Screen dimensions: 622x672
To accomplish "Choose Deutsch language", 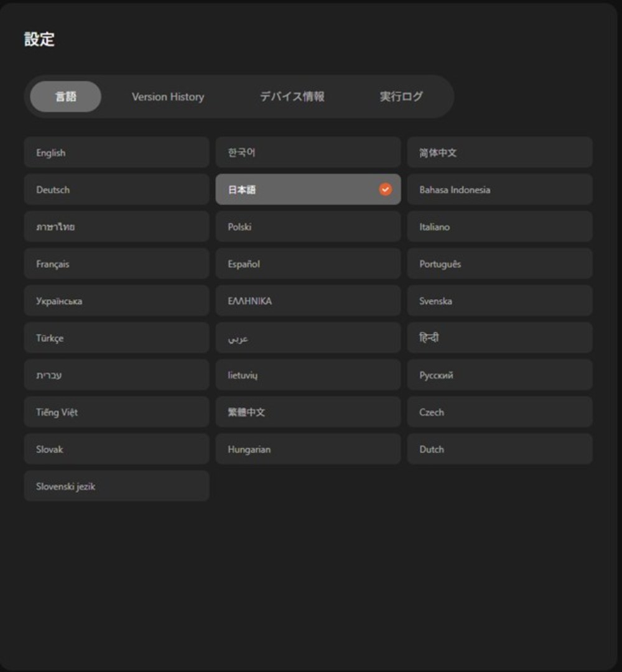I will 116,190.
